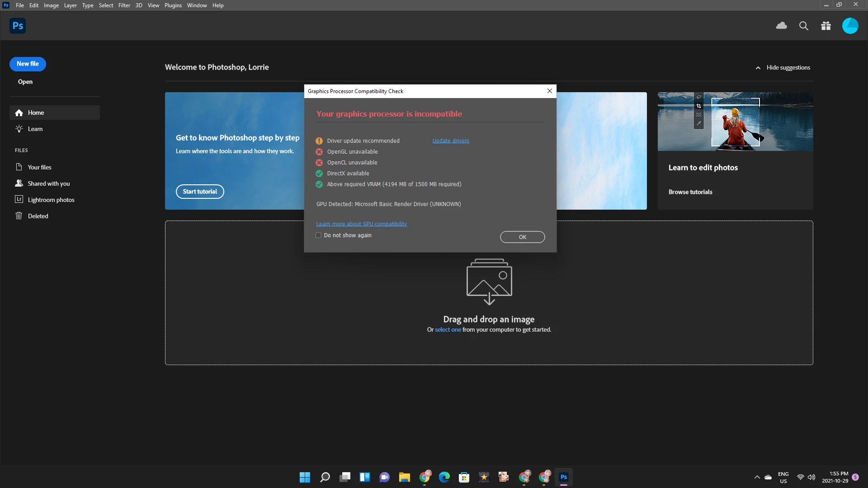
Task: Click the Photoshop Ps logo icon
Action: (x=18, y=26)
